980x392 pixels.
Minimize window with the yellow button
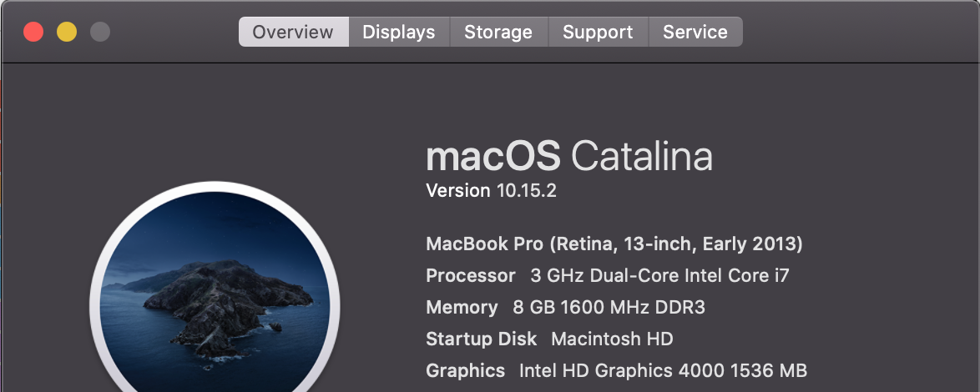click(67, 32)
